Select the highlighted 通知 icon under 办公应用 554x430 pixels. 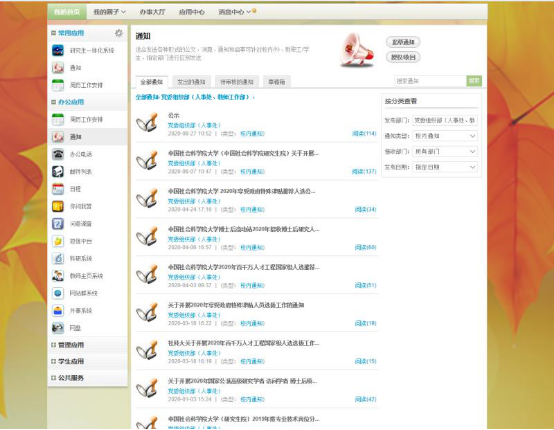point(58,137)
